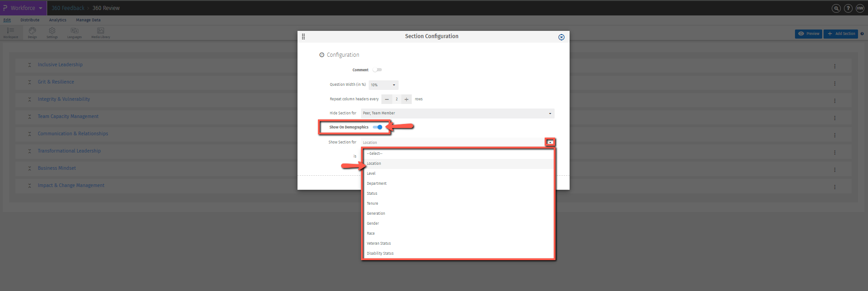Expand the Business Mindset section
The height and width of the screenshot is (291, 868).
[29, 168]
